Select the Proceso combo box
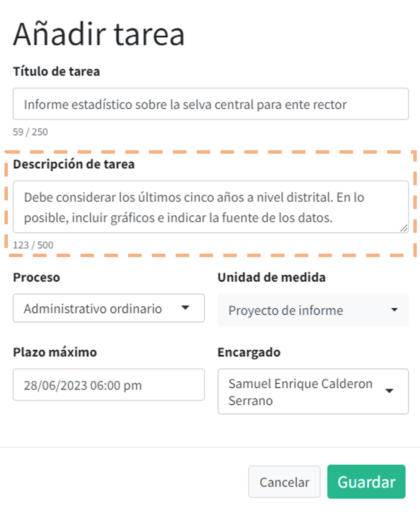Image resolution: width=420 pixels, height=514 pixels. tap(109, 308)
